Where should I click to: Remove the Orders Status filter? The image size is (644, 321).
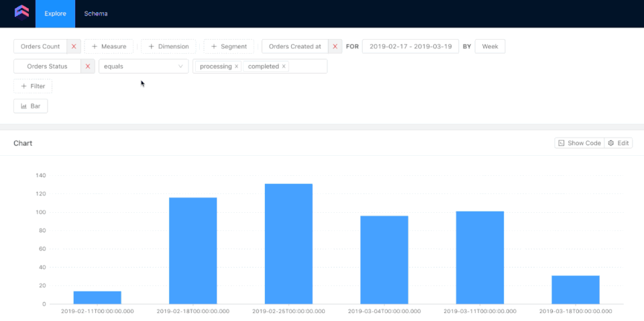[x=88, y=66]
